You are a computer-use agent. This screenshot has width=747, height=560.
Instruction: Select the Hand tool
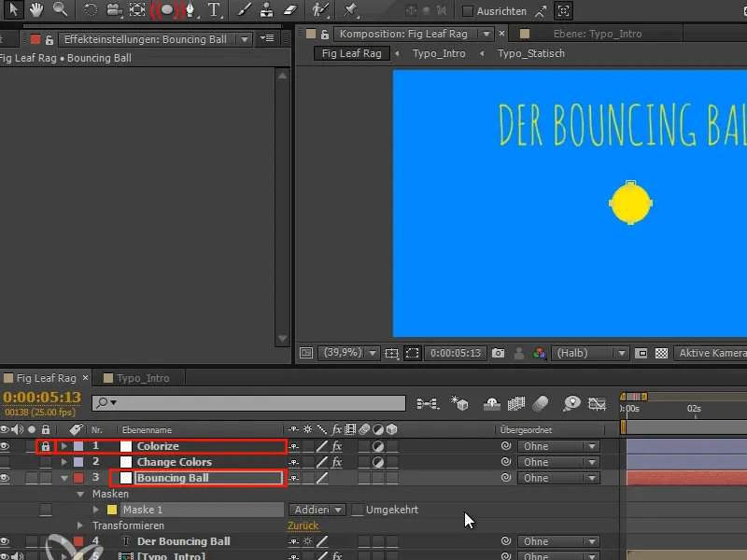pos(37,10)
